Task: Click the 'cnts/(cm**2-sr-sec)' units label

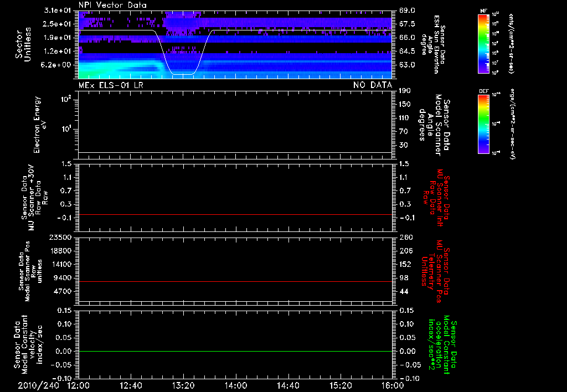Action: click(x=511, y=43)
